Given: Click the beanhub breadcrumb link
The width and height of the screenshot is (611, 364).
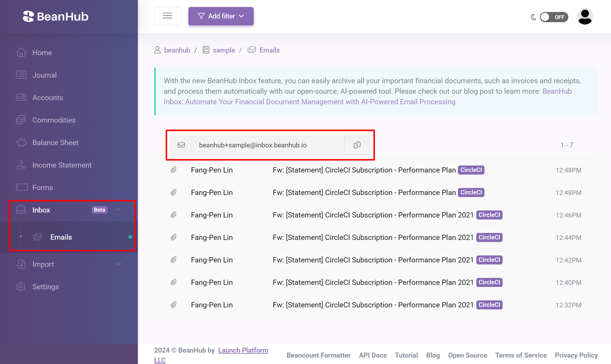Looking at the screenshot, I should [x=177, y=50].
